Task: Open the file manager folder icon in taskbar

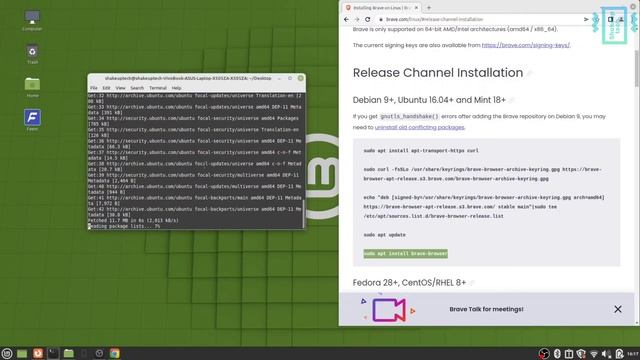Action: [69, 353]
